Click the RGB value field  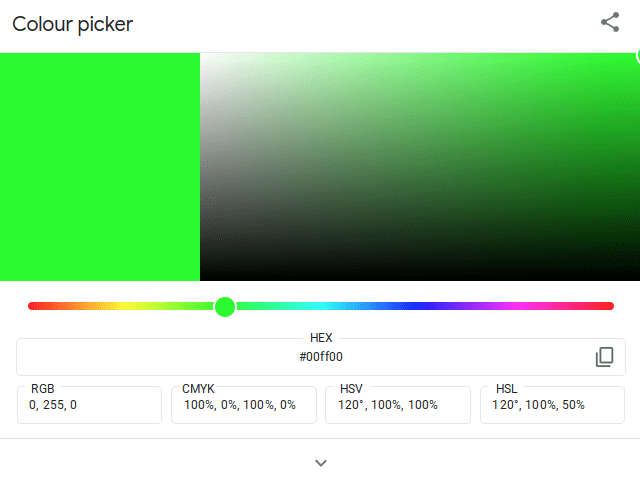[x=89, y=405]
